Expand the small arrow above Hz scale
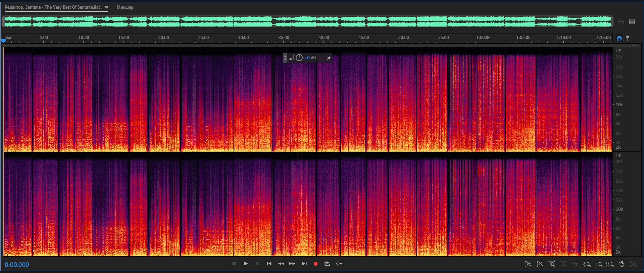This screenshot has width=644, height=273. tap(633, 46)
